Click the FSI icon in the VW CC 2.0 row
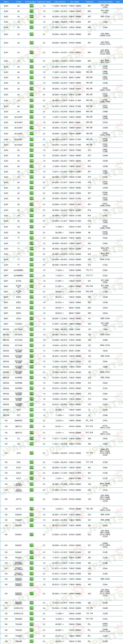Screen dimensions: 123x644 [x=31, y=444]
